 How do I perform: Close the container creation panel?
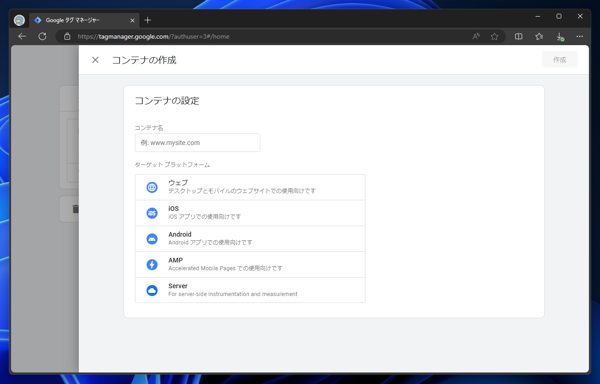[95, 60]
